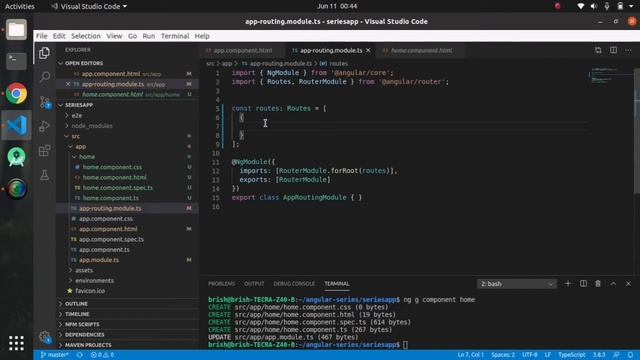Click the LF end of line indicator
This screenshot has height=360, width=640.
(x=548, y=355)
